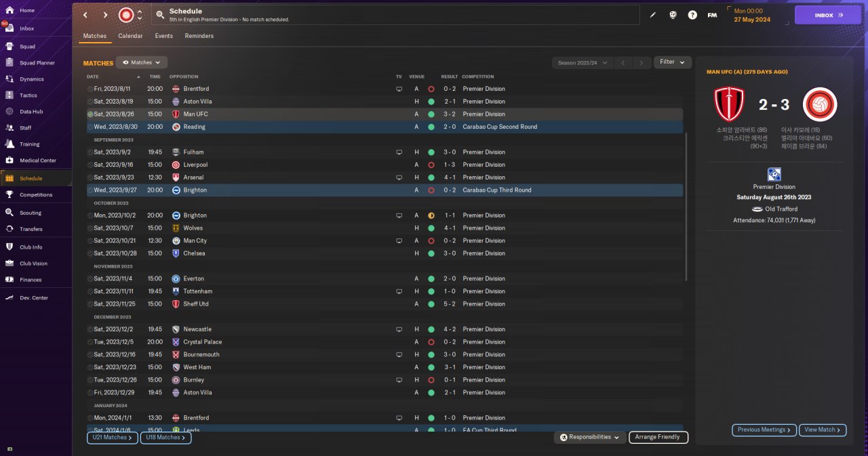Open Squad Planner in the sidebar
The width and height of the screenshot is (868, 456).
point(35,63)
